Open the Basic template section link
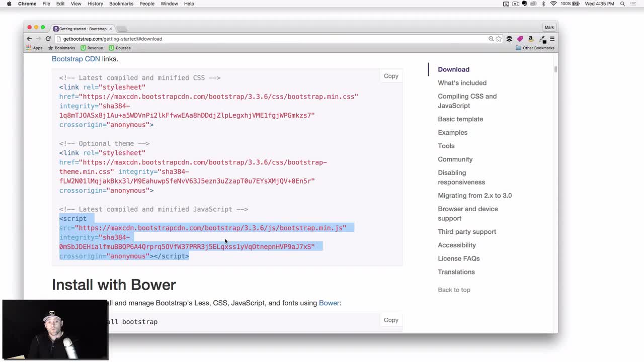The width and height of the screenshot is (644, 362). (460, 119)
